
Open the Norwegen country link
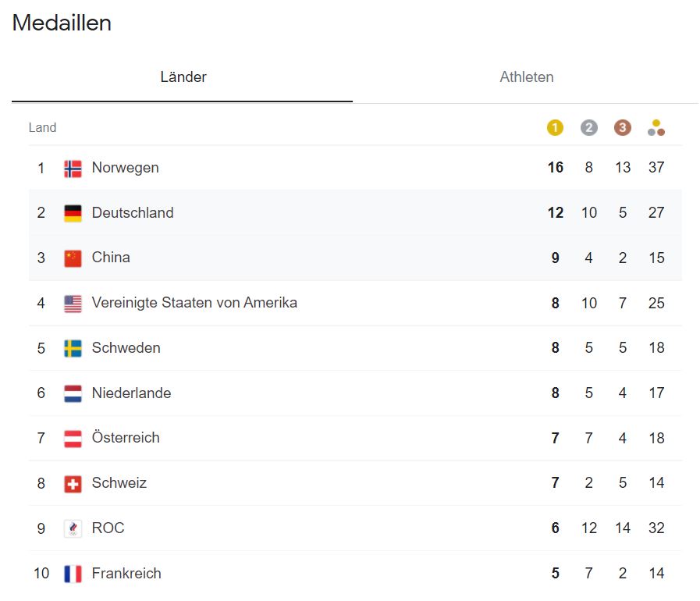click(125, 168)
